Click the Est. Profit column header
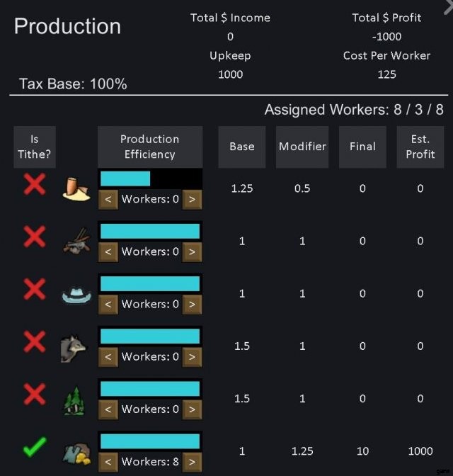This screenshot has height=476, width=453. click(420, 147)
